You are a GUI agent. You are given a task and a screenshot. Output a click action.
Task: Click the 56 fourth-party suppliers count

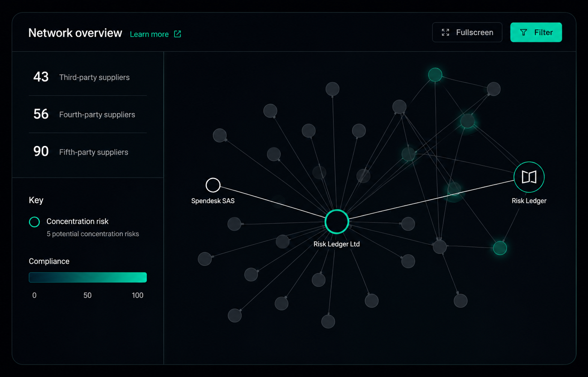(41, 114)
